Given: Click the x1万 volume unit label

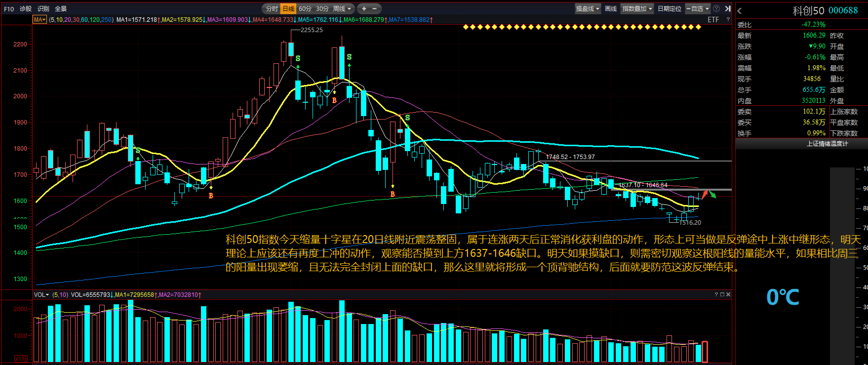Looking at the screenshot, I should (x=21, y=359).
